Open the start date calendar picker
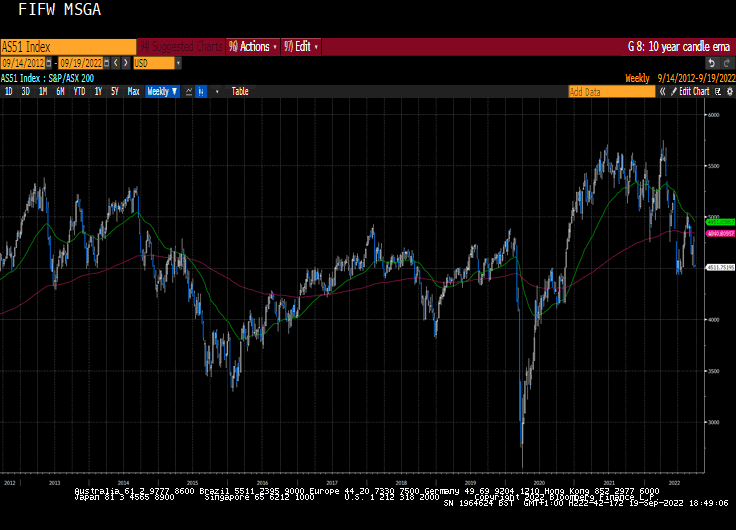Screen dimensions: 736x530 48,63
